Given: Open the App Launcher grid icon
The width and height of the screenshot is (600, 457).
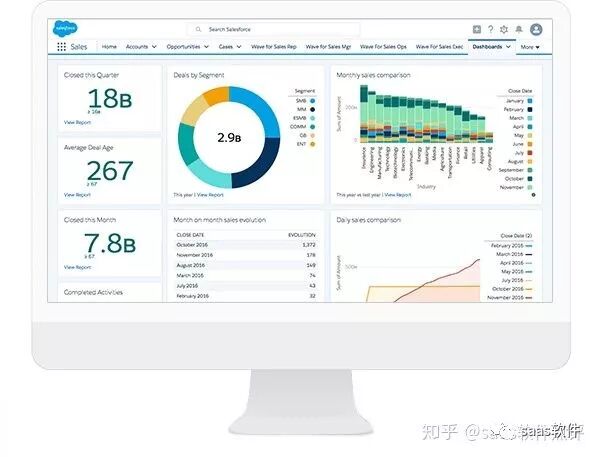Looking at the screenshot, I should point(61,47).
